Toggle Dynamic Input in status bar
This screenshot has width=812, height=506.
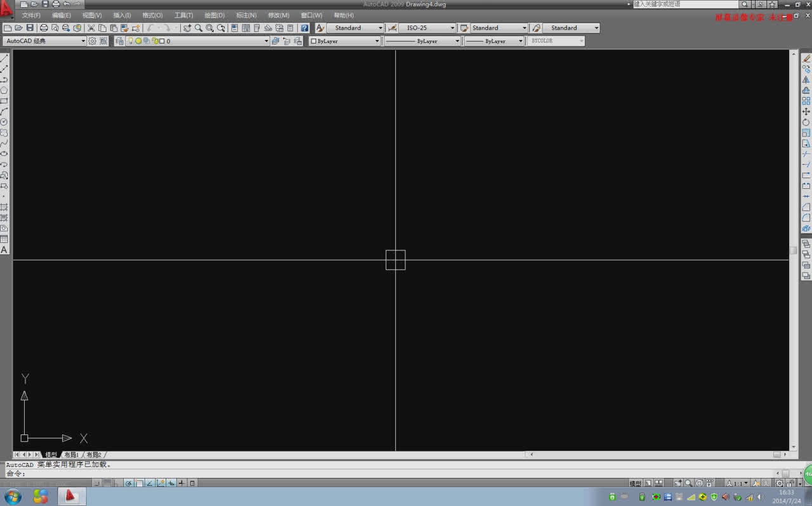tap(171, 483)
